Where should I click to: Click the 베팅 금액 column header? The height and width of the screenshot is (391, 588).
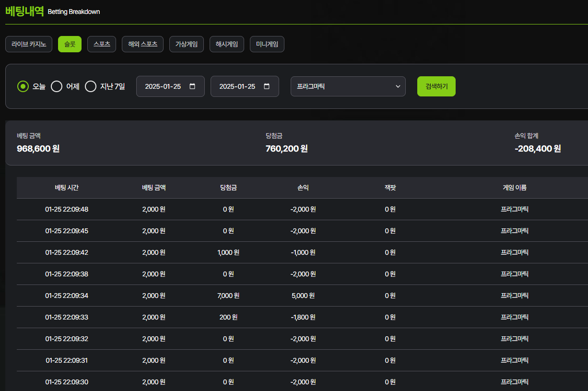click(154, 188)
